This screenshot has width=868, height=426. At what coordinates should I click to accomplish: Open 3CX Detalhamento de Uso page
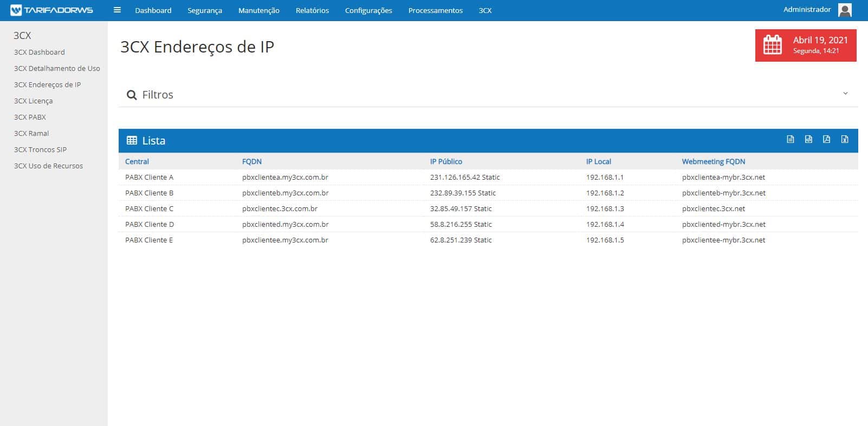pyautogui.click(x=57, y=68)
